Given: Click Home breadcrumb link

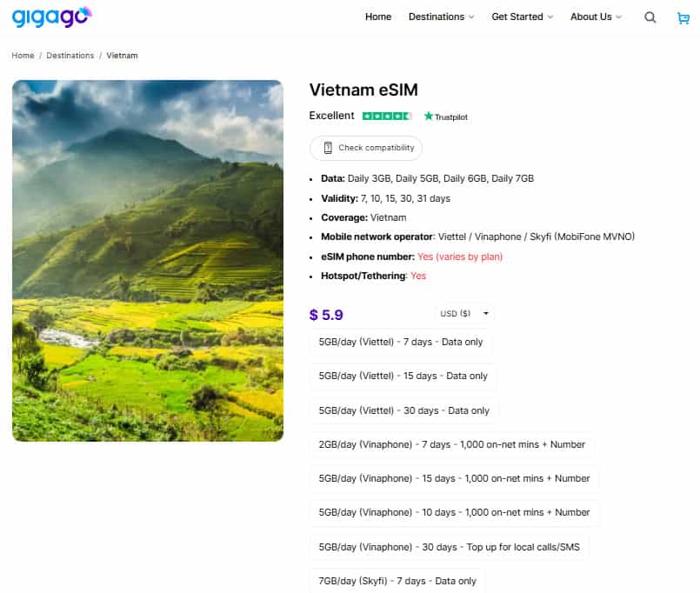Looking at the screenshot, I should [23, 56].
